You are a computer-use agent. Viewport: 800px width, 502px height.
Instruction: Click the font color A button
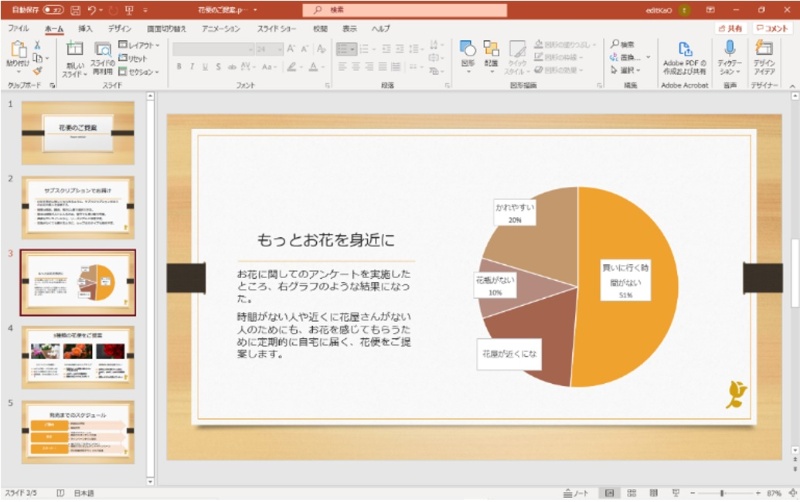click(313, 67)
